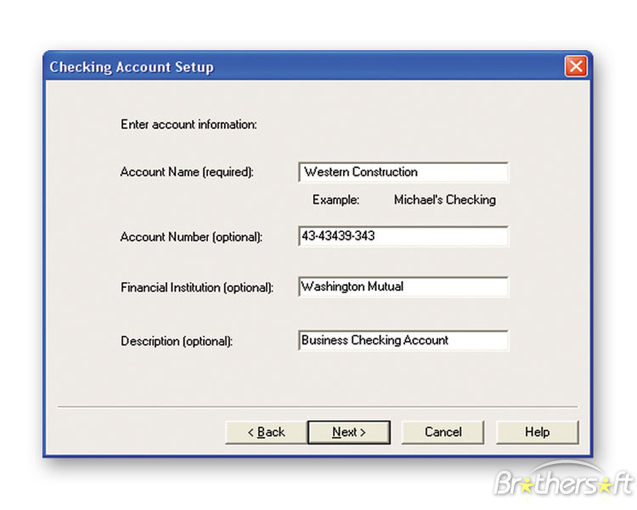Click the "Account Number (optional):" label
Viewport: 637px width, 510px height.
(191, 237)
